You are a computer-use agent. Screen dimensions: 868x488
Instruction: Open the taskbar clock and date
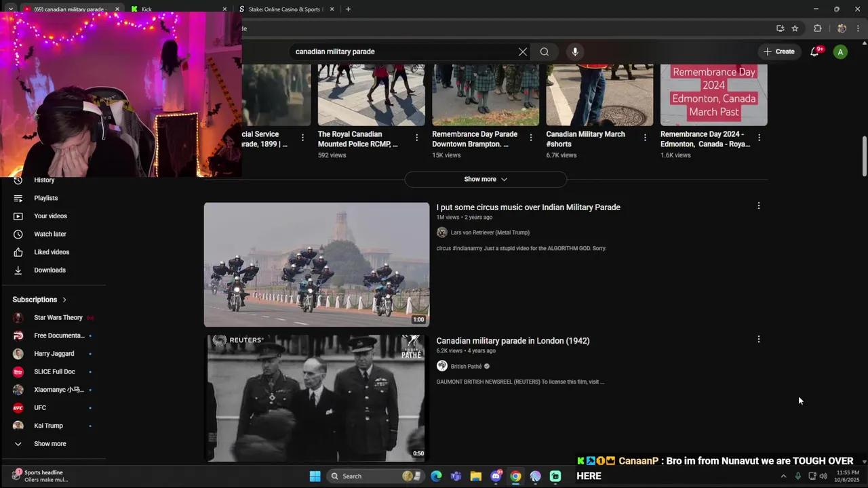tap(848, 476)
